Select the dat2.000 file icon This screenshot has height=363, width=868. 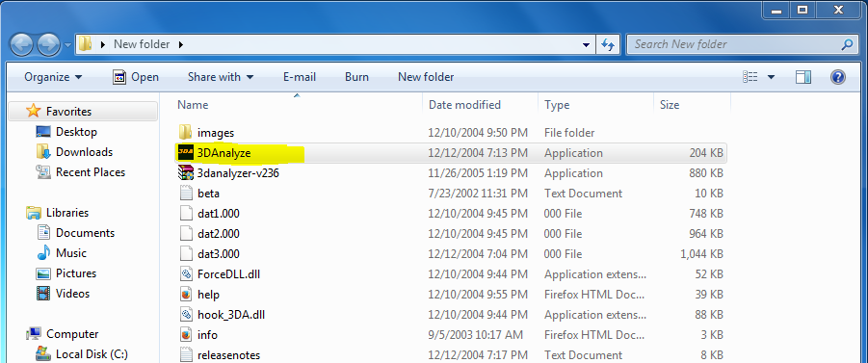(x=186, y=234)
